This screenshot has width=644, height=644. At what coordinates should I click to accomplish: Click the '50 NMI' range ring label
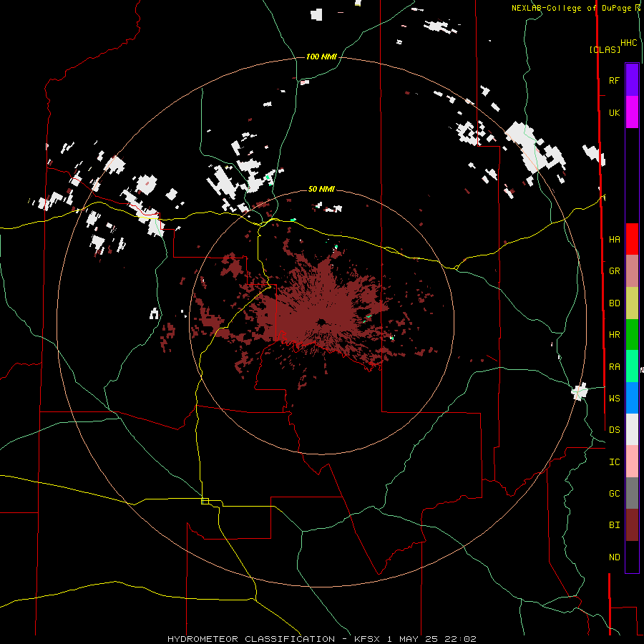tap(321, 189)
